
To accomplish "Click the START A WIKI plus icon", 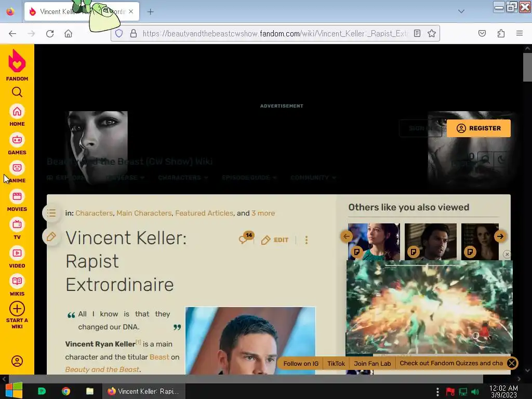I will coord(17,309).
